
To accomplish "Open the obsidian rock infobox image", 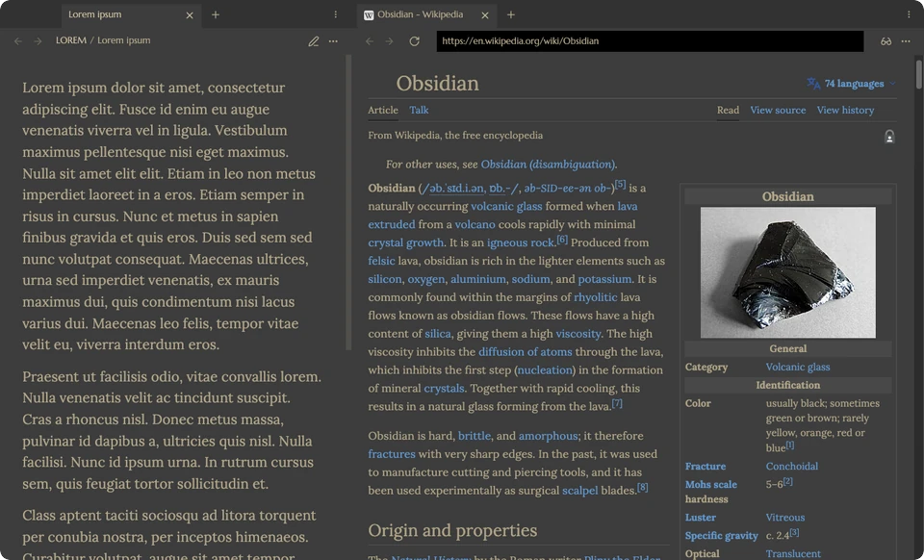I will 788,272.
